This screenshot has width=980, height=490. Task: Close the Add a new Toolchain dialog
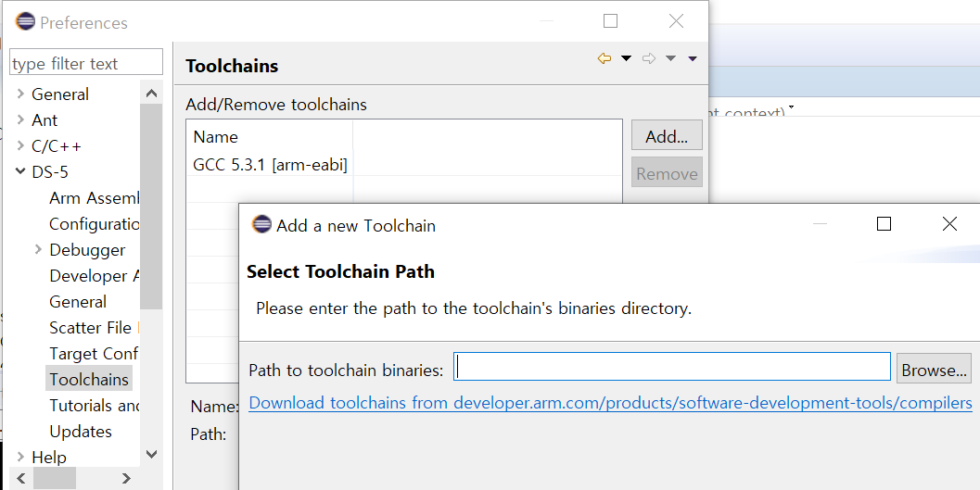coord(949,223)
